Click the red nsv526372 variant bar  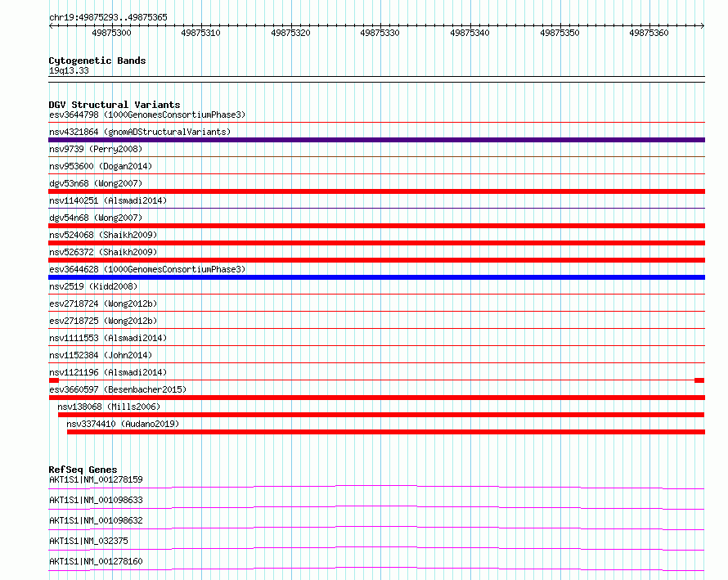point(376,260)
